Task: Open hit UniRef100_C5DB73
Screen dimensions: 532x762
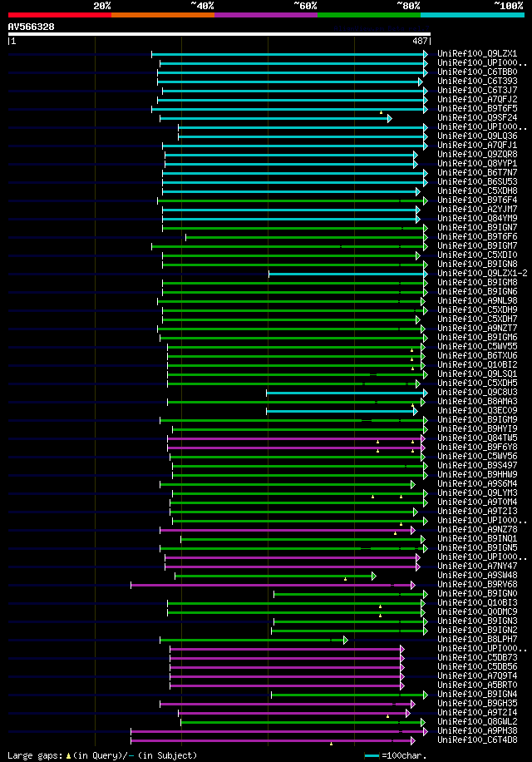Action: pos(477,657)
